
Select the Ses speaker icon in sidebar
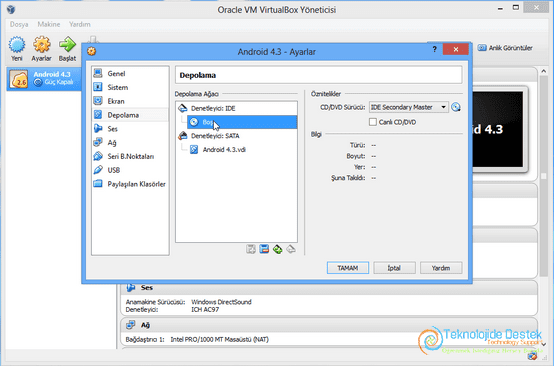coord(98,128)
